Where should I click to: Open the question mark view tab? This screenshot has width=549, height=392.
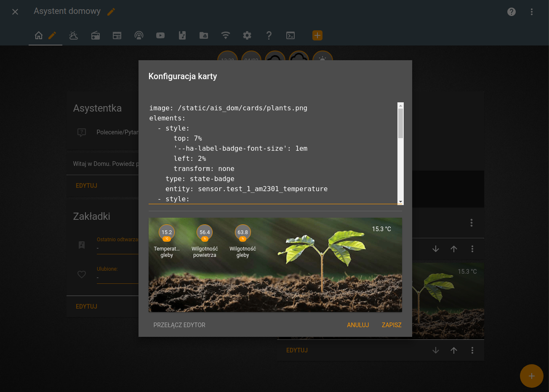[269, 35]
